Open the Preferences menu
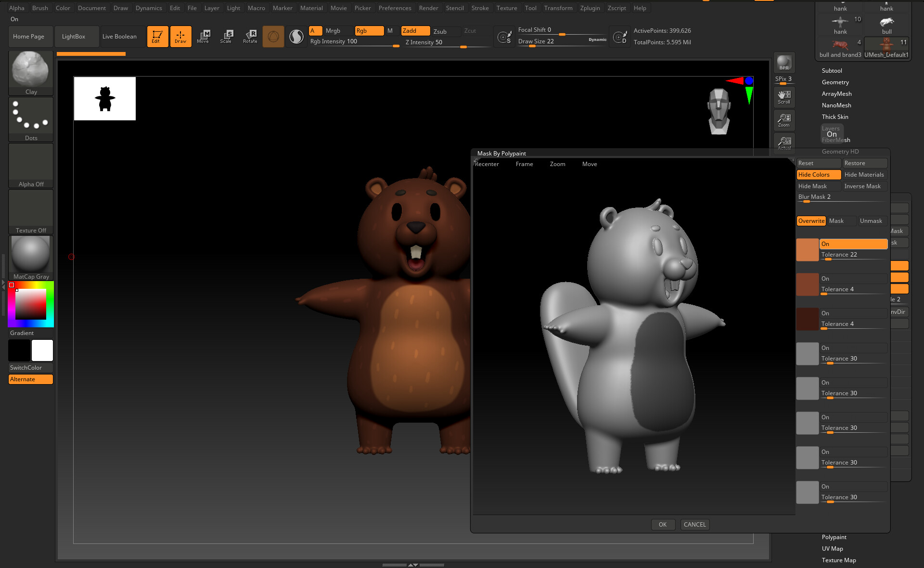This screenshot has width=924, height=568. pos(395,8)
